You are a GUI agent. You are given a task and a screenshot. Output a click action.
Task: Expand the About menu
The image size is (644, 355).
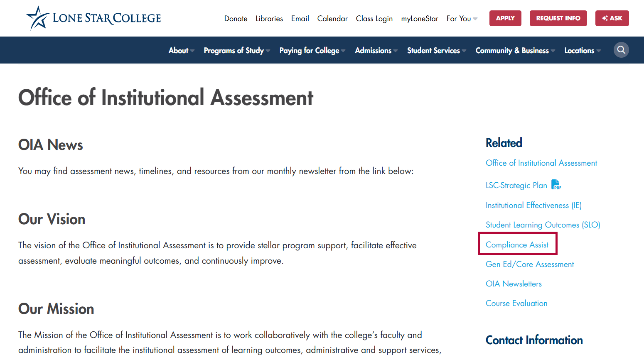[182, 50]
